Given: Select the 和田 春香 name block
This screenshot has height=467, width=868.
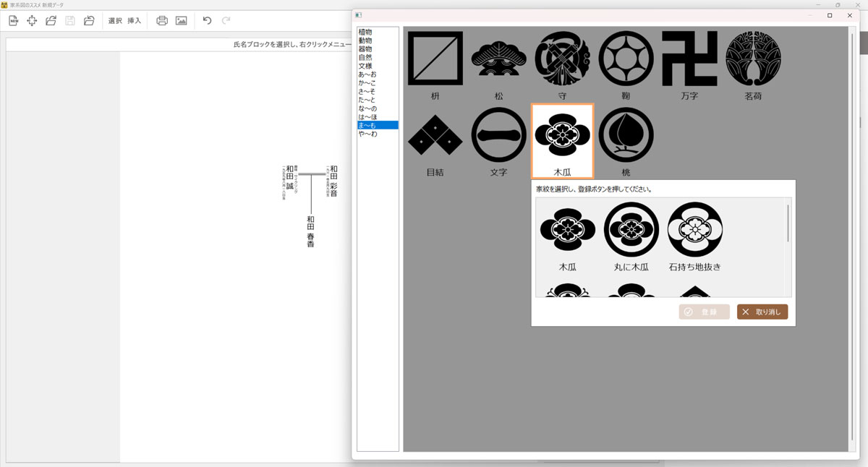Looking at the screenshot, I should tap(310, 231).
